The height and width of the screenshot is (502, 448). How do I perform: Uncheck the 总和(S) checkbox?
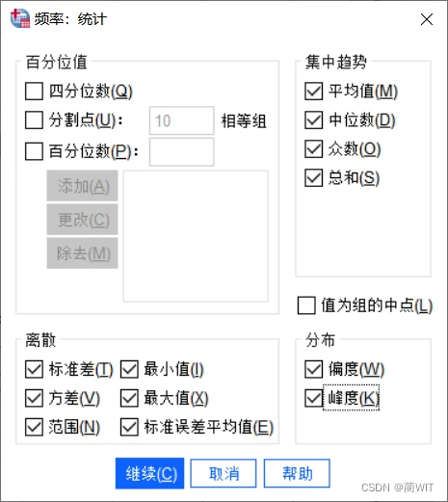point(313,177)
